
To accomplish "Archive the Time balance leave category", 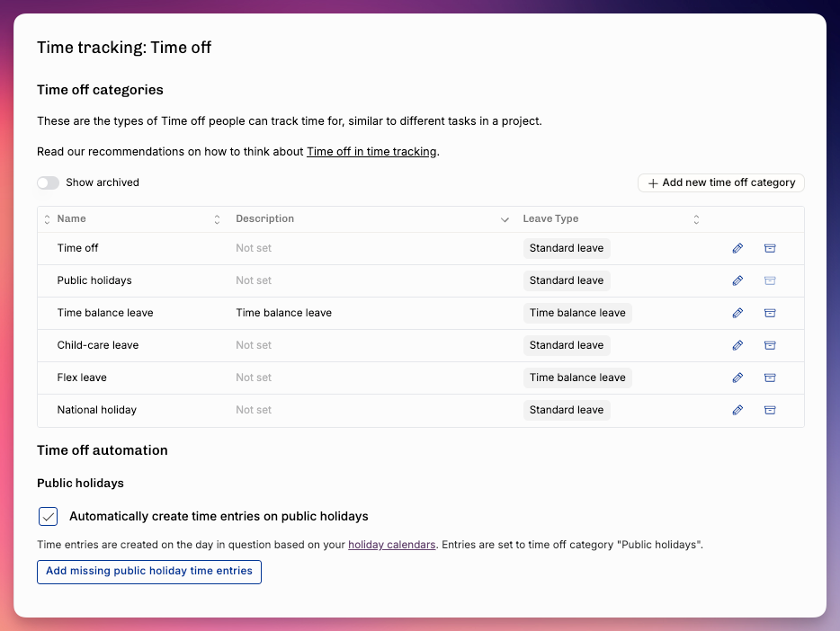I will click(770, 313).
